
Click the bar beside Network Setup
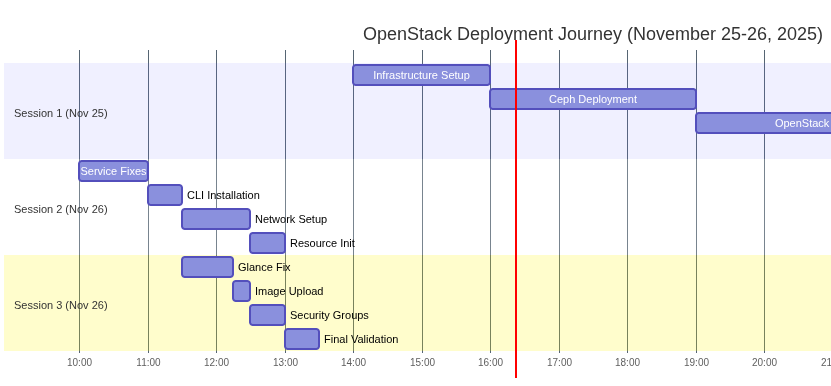pos(216,219)
